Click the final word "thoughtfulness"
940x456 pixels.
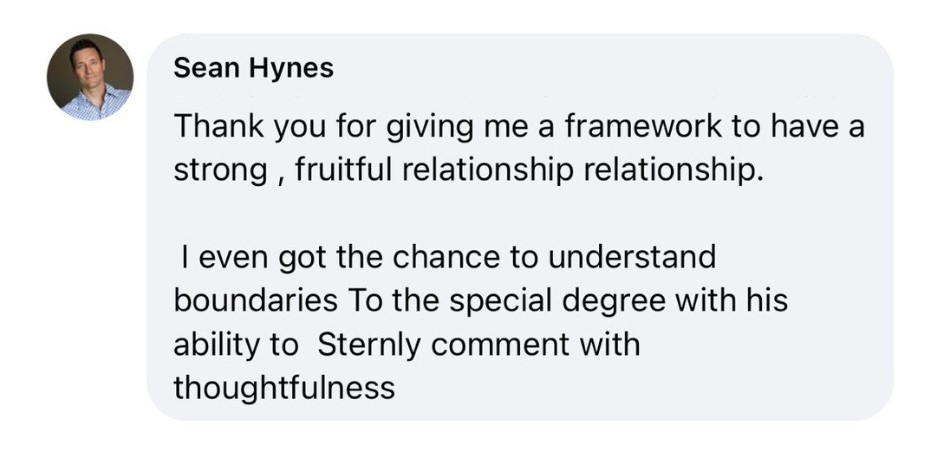(284, 388)
